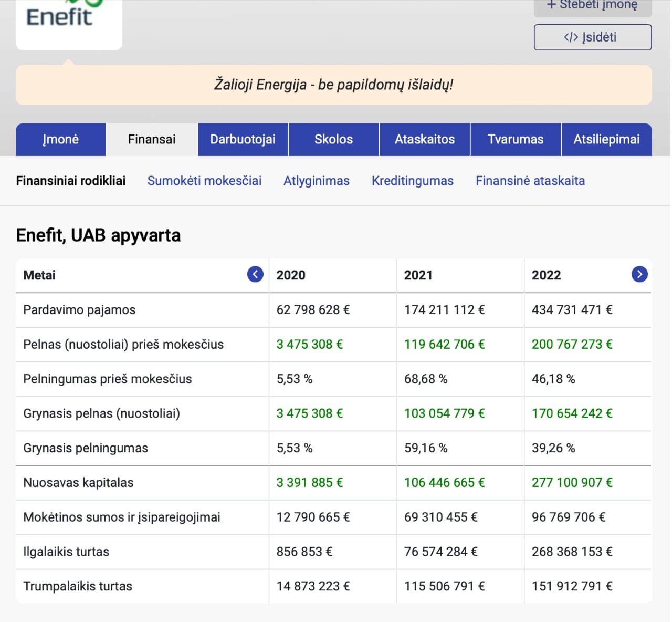Open the Atsiliepimai tab
The height and width of the screenshot is (622, 672).
(607, 140)
